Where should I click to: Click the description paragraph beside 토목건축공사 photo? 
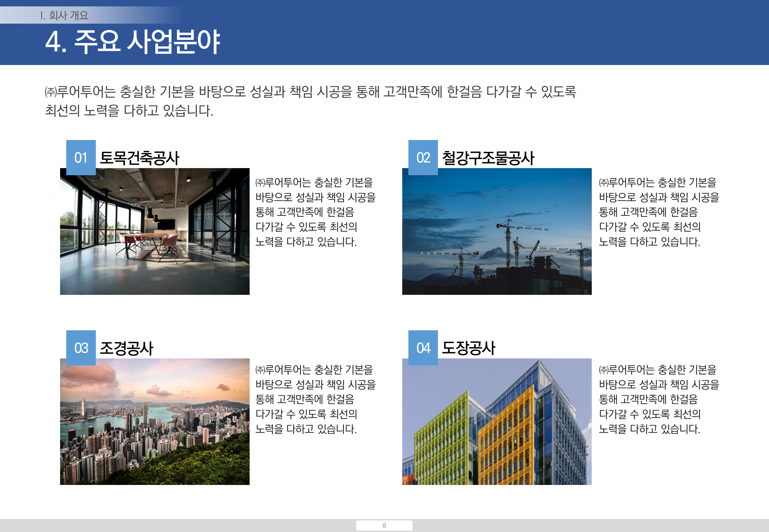click(315, 212)
